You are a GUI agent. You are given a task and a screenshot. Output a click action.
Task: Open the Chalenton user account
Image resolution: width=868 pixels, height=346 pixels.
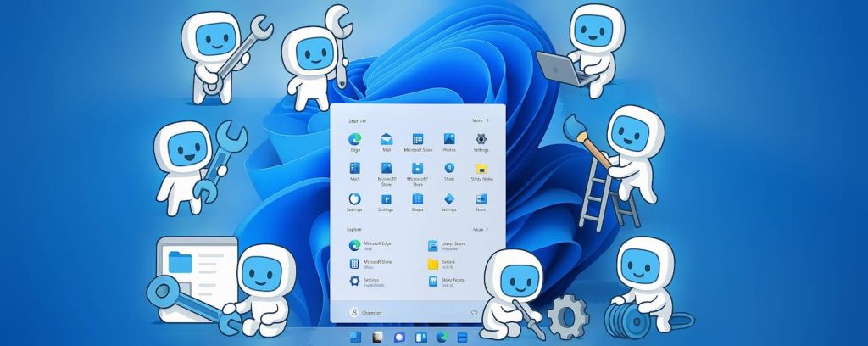[x=365, y=313]
